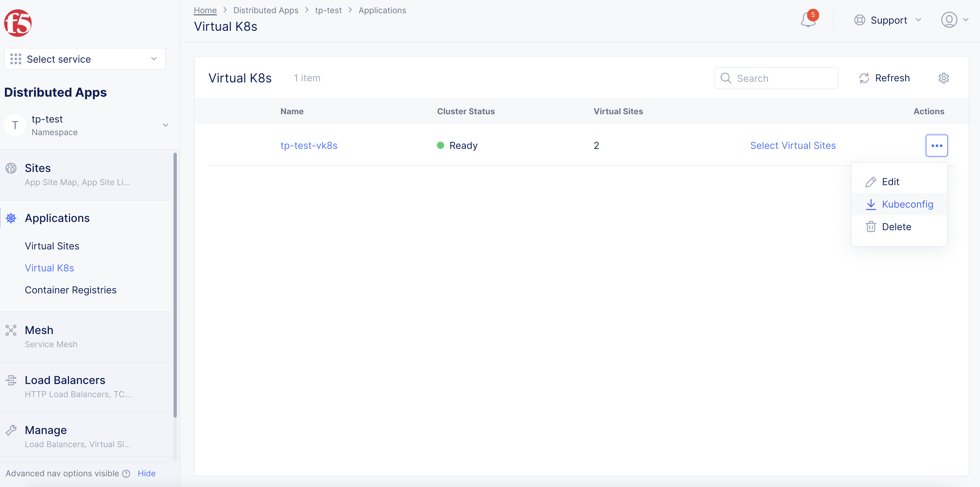Viewport: 980px width, 487px height.
Task: Click the Manage wrench icon
Action: pyautogui.click(x=11, y=430)
